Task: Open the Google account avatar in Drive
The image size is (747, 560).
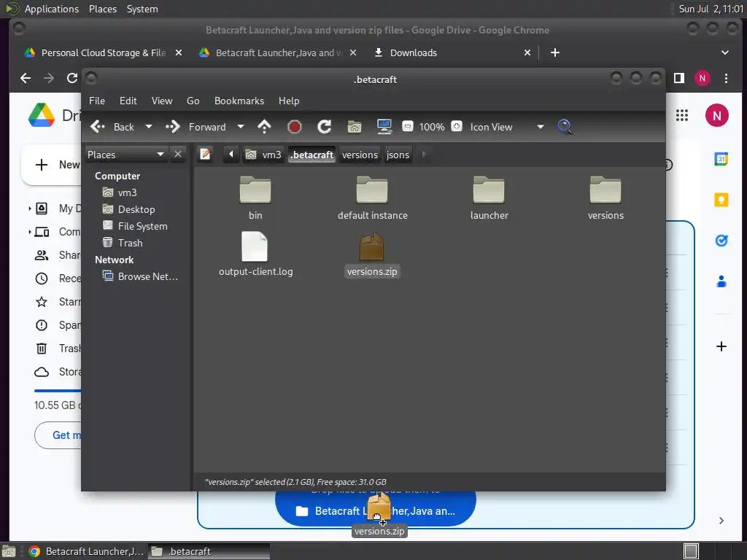Action: 716,115
